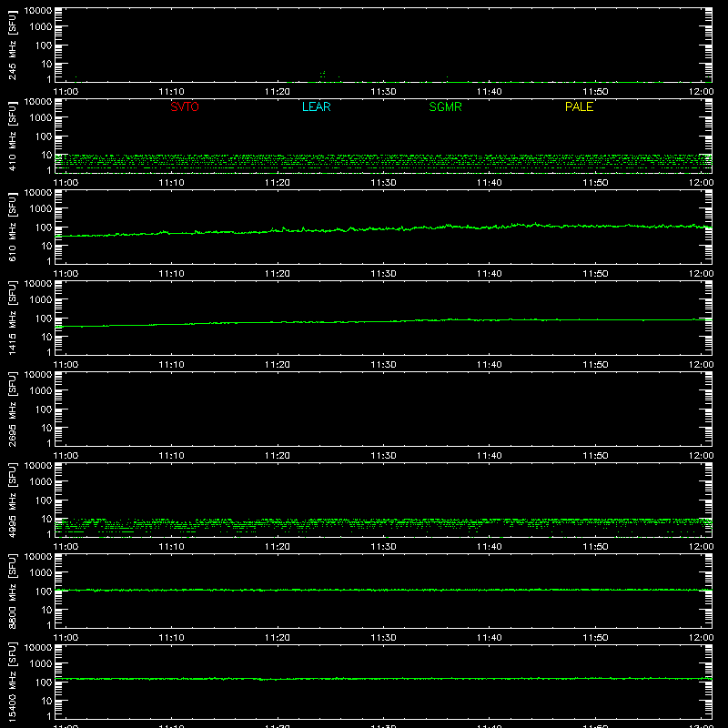Select the 4995 MHz [SFU] axis title
Image resolution: width=728 pixels, height=728 pixels.
point(12,500)
